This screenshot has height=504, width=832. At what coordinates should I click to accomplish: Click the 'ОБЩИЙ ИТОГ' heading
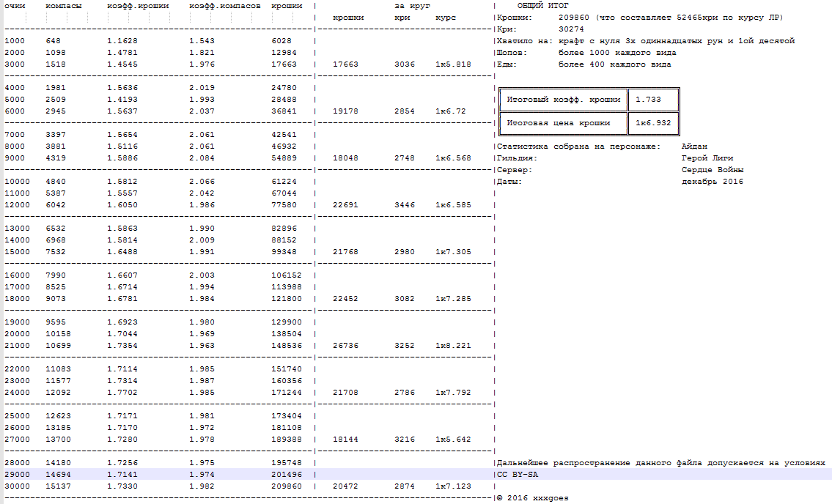point(542,6)
